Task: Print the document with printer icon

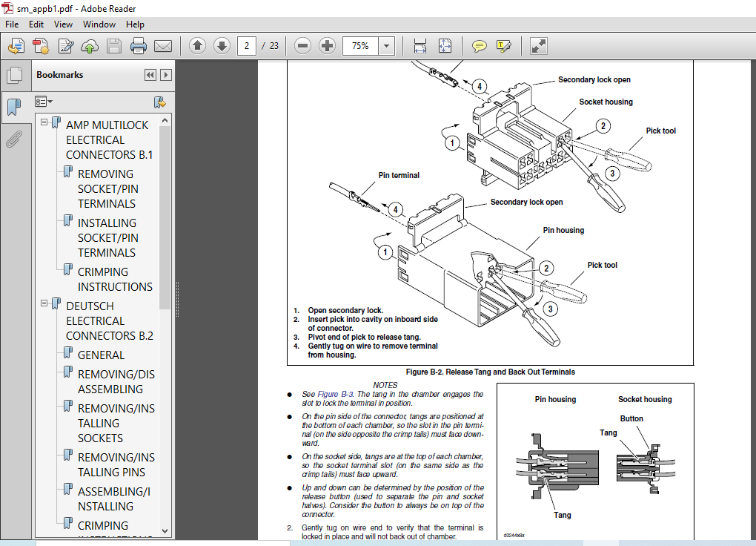Action: click(139, 46)
